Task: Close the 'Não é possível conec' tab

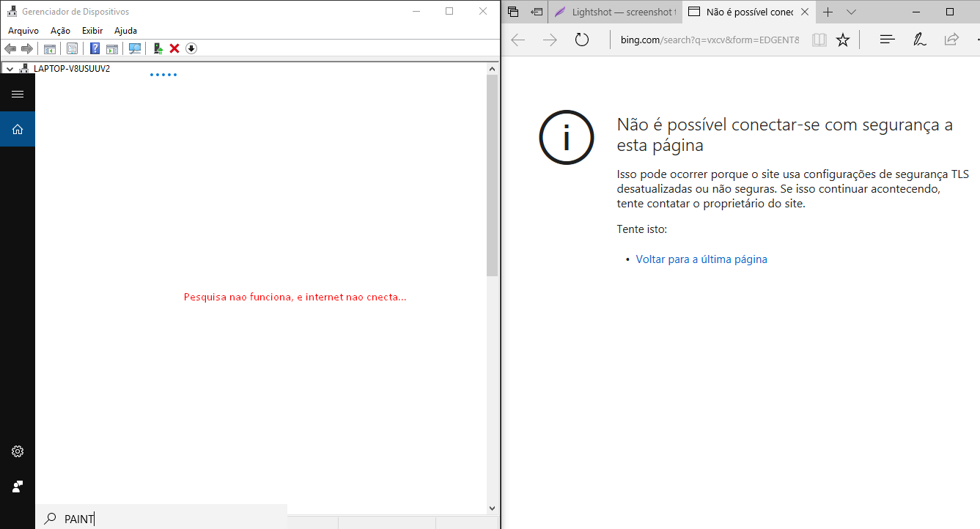Action: coord(805,12)
